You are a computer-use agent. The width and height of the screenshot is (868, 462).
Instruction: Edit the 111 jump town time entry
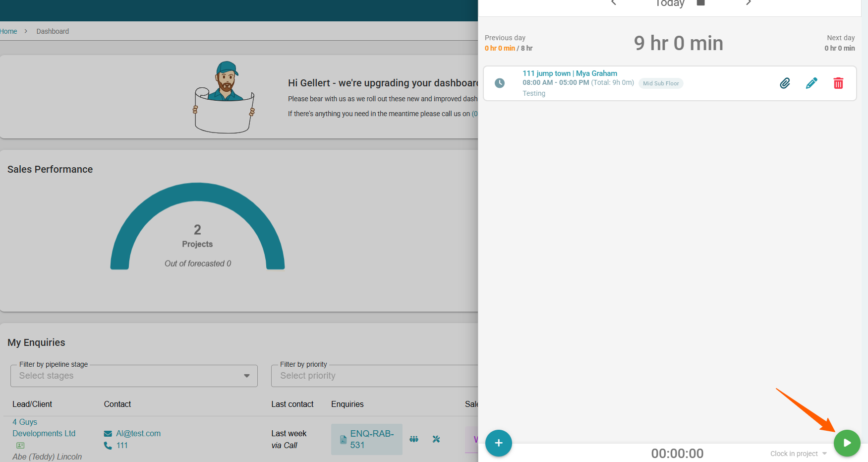(811, 83)
